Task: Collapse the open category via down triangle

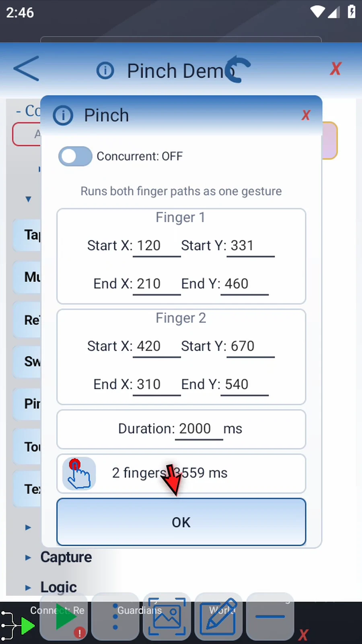Action: 28,199
